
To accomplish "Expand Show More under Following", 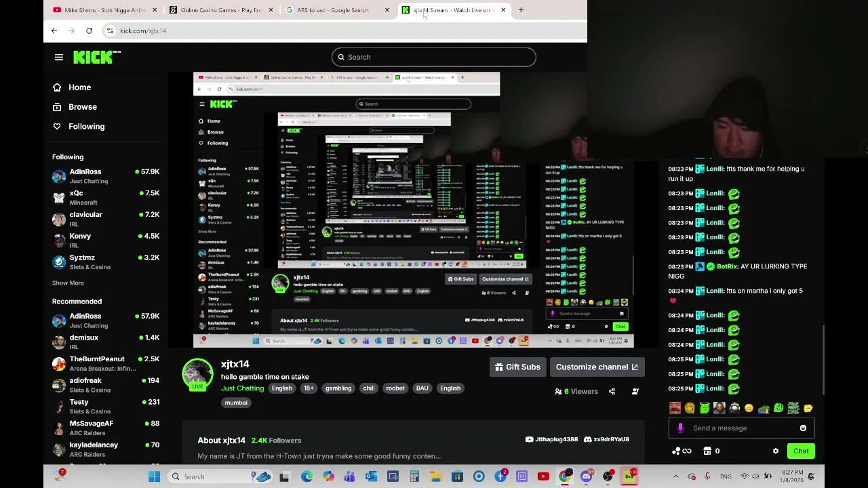I will pyautogui.click(x=68, y=283).
